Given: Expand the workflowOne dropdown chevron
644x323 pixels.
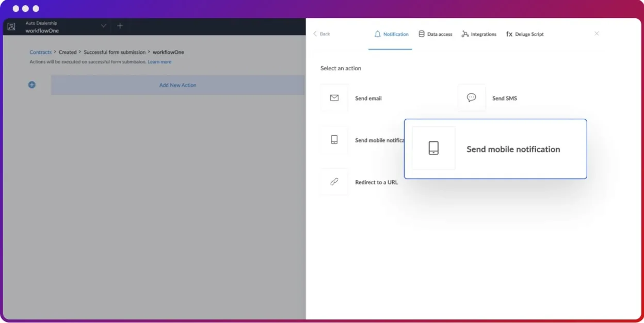Looking at the screenshot, I should click(103, 26).
